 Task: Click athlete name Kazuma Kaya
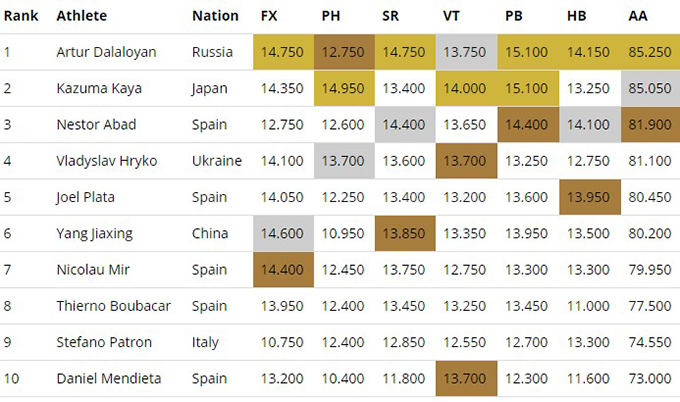click(x=98, y=88)
